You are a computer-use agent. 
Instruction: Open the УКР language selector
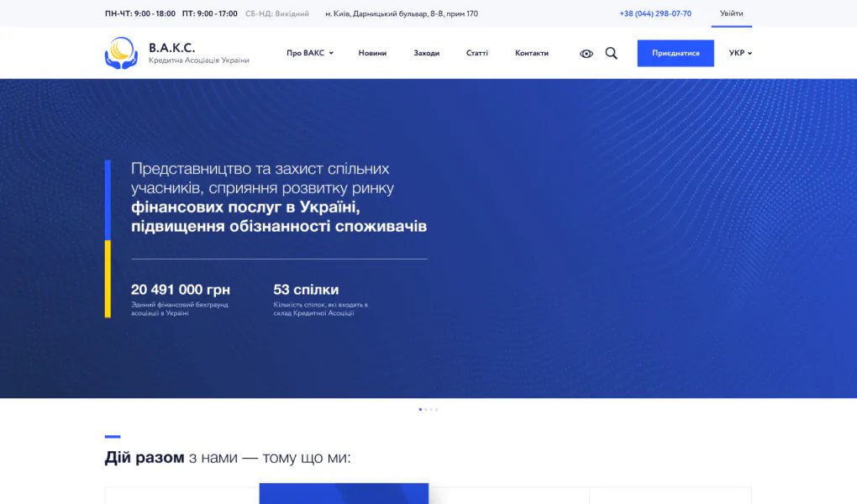(x=740, y=53)
